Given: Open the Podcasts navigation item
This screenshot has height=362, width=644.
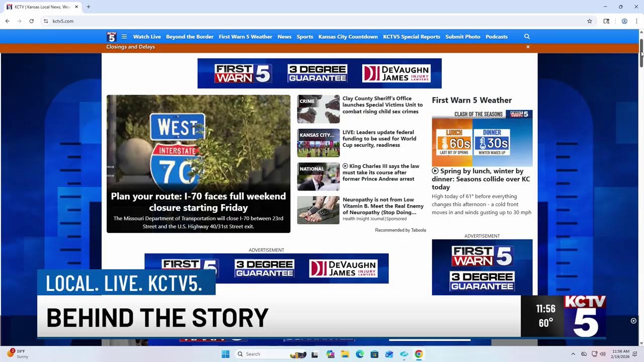Looking at the screenshot, I should point(497,37).
